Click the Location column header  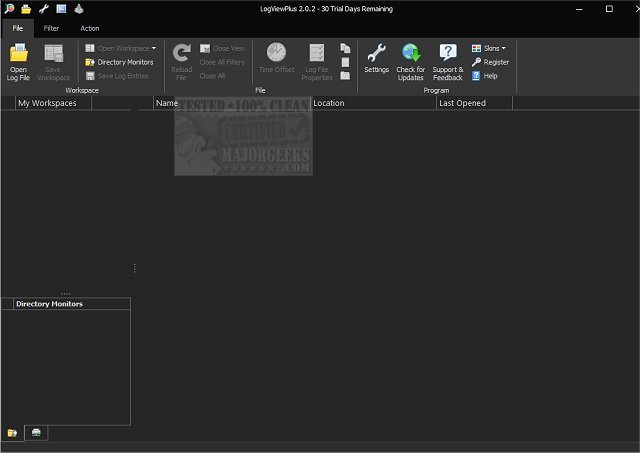click(373, 103)
